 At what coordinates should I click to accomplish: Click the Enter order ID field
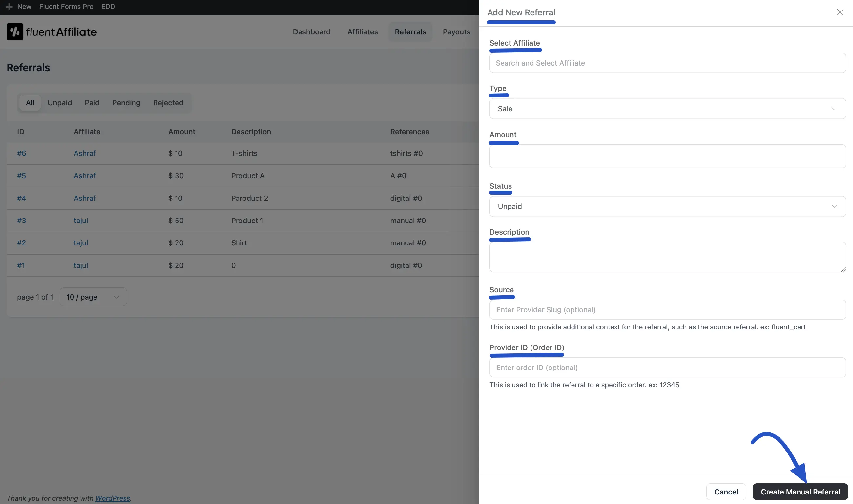pos(667,367)
